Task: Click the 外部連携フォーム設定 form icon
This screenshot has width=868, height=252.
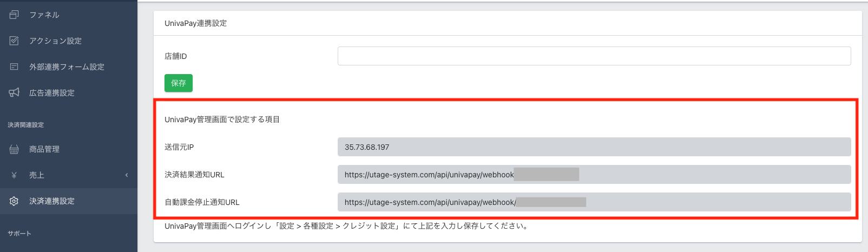Action: pos(14,67)
